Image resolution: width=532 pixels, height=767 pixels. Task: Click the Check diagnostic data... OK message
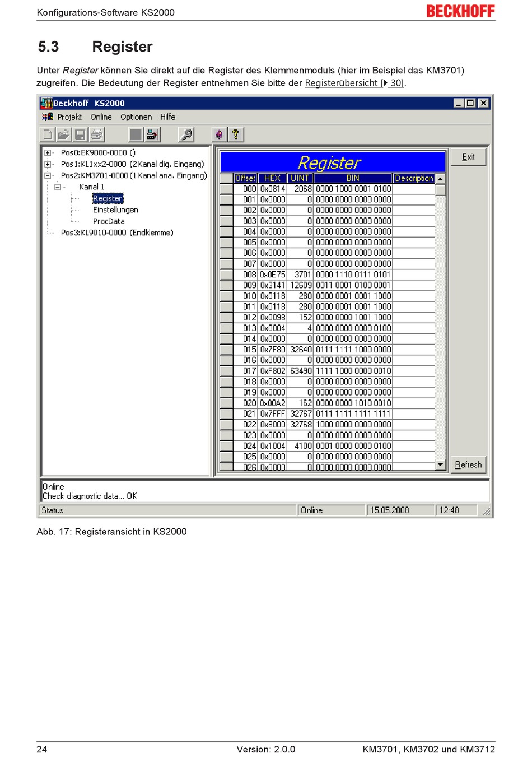[x=90, y=496]
